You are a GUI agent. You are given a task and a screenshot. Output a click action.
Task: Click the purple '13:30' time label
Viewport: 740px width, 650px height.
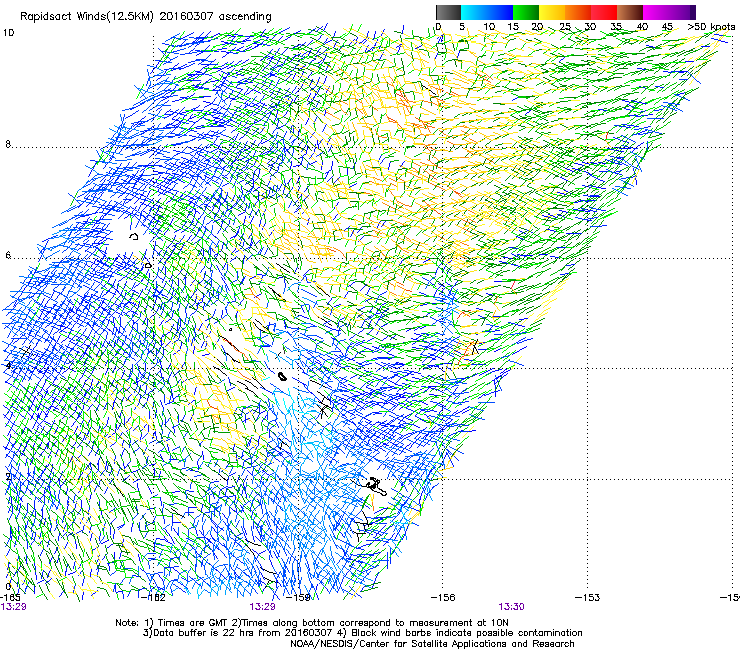[x=511, y=607]
